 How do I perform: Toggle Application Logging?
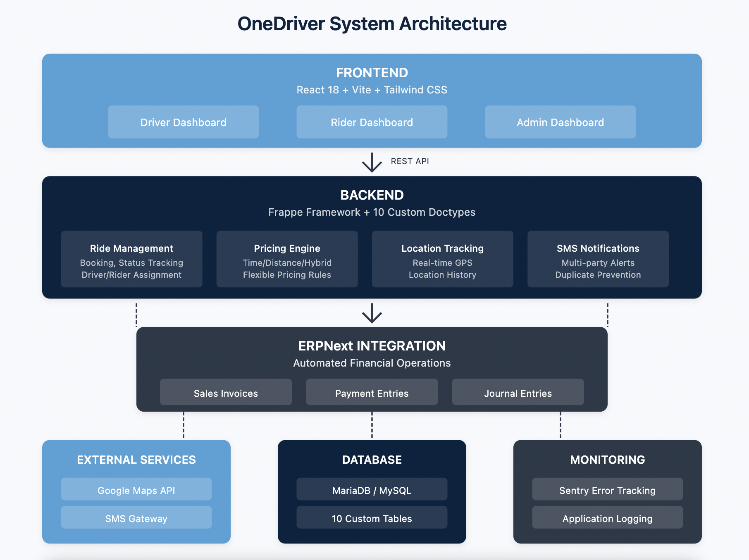pos(607,518)
